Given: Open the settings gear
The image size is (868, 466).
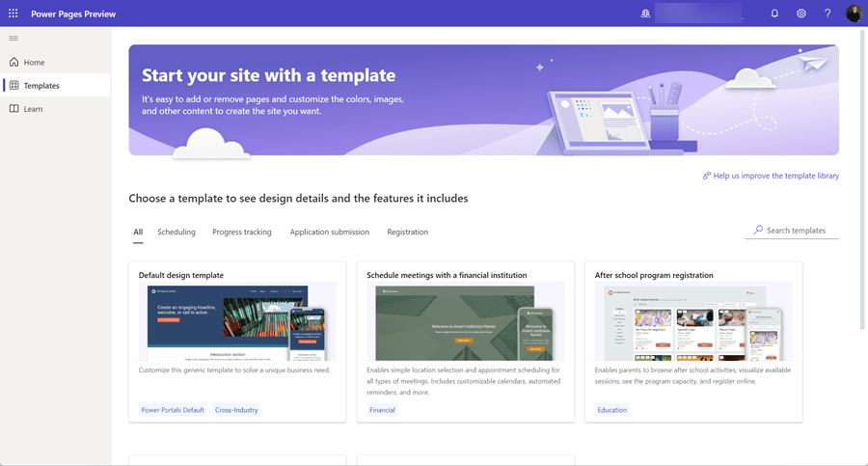Looking at the screenshot, I should tap(801, 14).
